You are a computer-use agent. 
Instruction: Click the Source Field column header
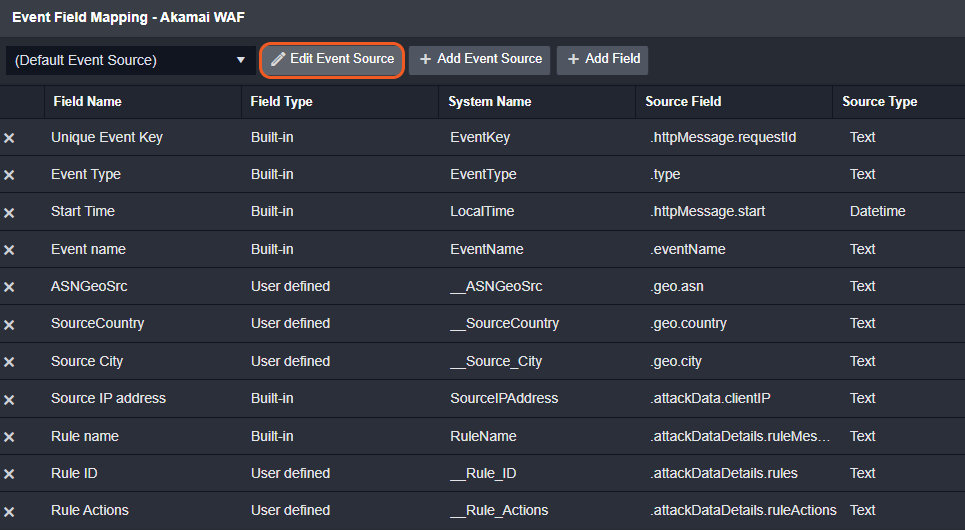coord(683,102)
